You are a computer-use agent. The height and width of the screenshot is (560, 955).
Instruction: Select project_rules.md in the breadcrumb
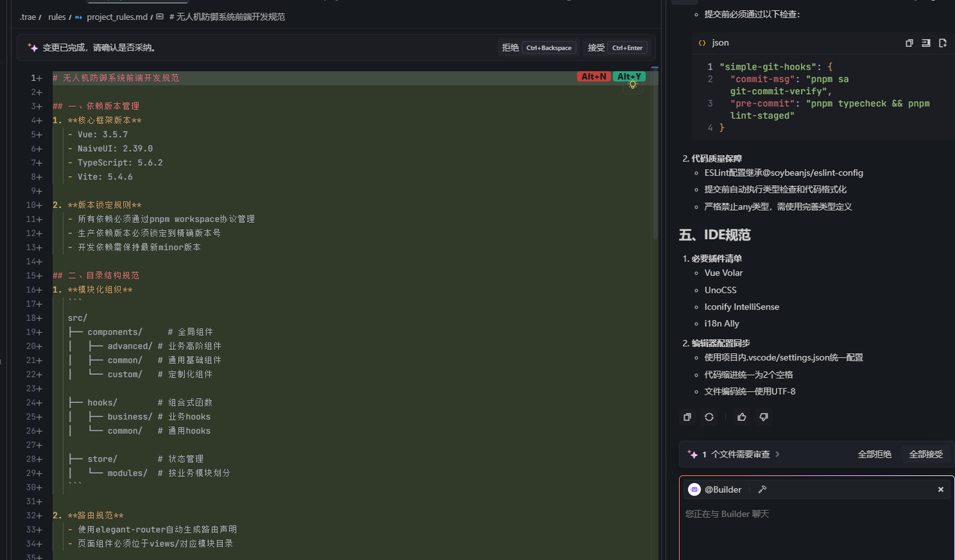click(x=116, y=17)
